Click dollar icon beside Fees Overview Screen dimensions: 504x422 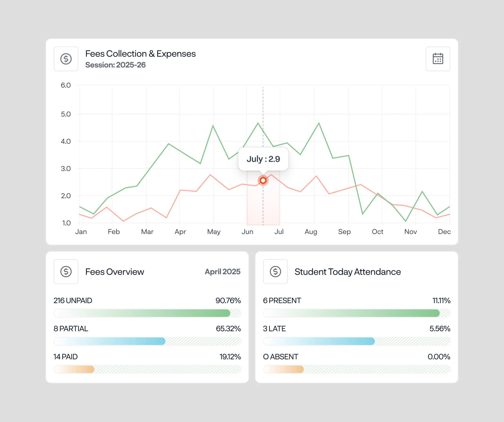(66, 272)
